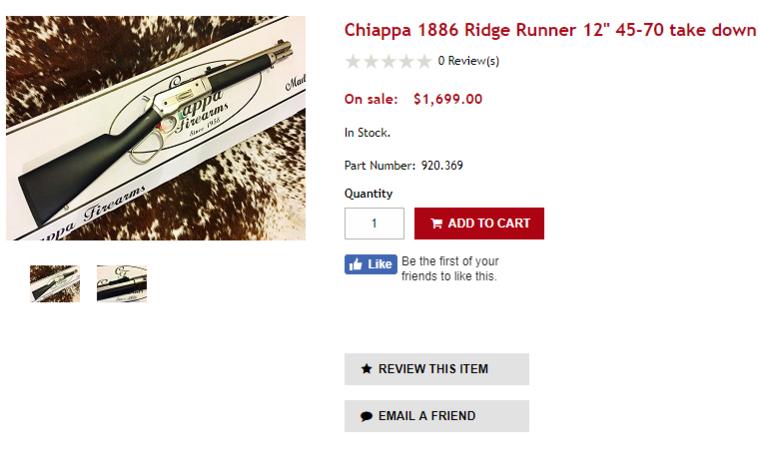The width and height of the screenshot is (759, 461).
Task: Click the first rating star
Action: (x=353, y=62)
